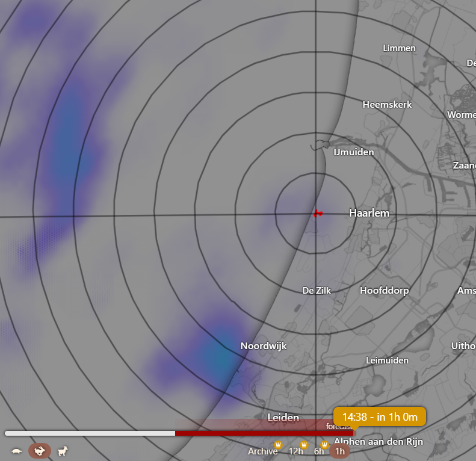
Task: Click the red location marker near Haarlem
Action: (x=318, y=214)
